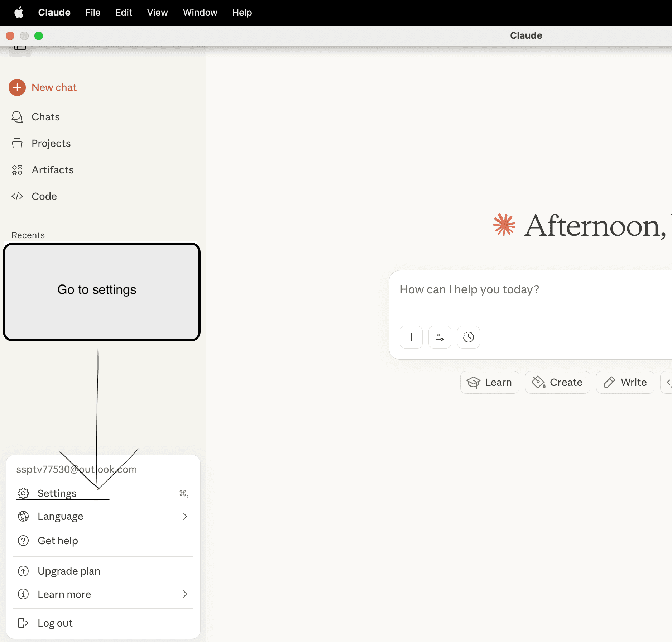Open the Code section
672x642 pixels.
(44, 196)
